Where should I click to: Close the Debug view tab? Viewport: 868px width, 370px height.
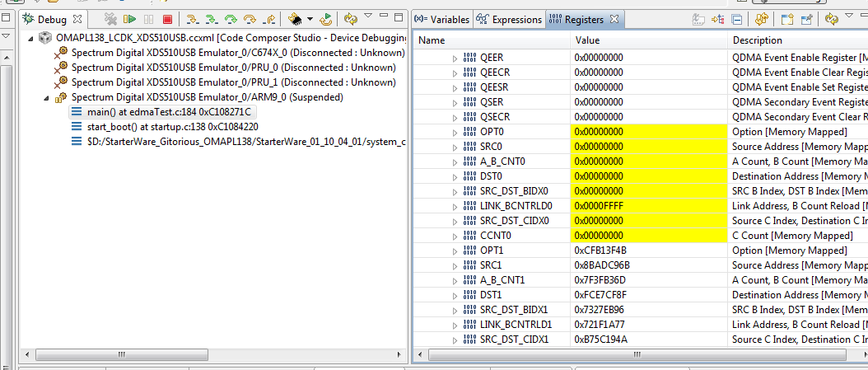coord(77,20)
